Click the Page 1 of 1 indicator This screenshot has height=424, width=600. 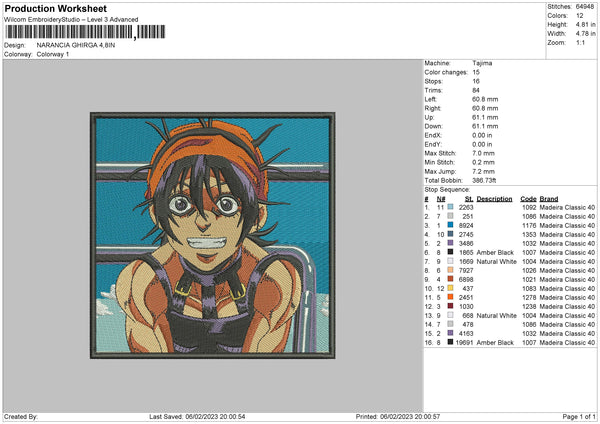click(579, 417)
